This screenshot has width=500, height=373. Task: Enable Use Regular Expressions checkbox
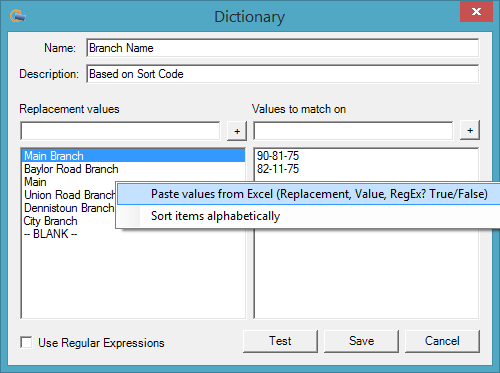(x=26, y=342)
